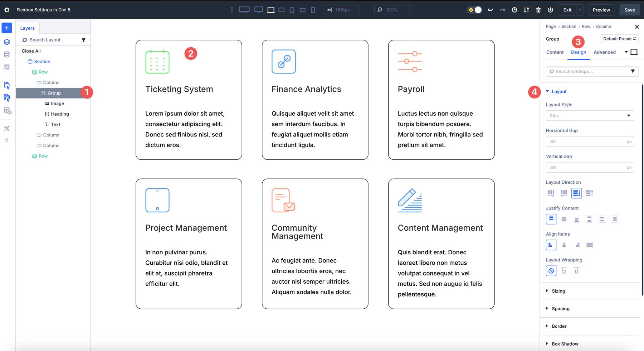Click the Preview button
Image resolution: width=644 pixels, height=351 pixels.
601,10
